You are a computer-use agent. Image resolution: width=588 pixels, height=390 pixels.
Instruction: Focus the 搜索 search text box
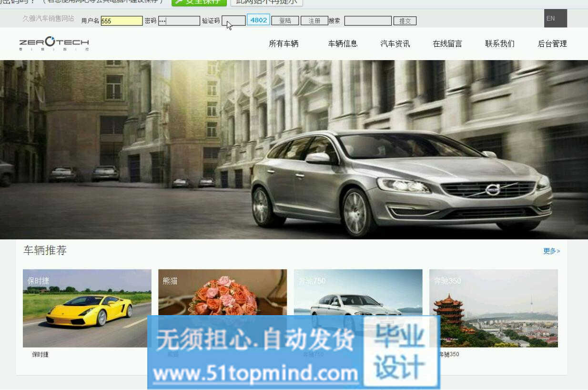pos(368,21)
